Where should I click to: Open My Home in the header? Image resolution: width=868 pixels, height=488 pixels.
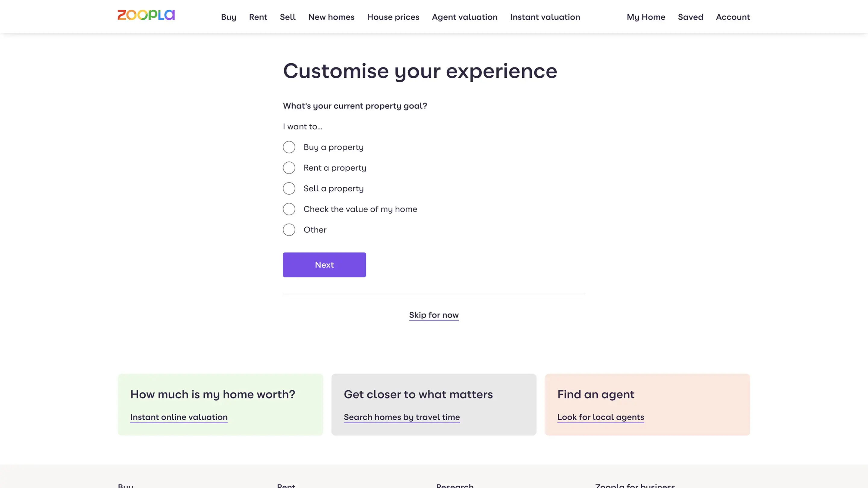click(x=646, y=17)
